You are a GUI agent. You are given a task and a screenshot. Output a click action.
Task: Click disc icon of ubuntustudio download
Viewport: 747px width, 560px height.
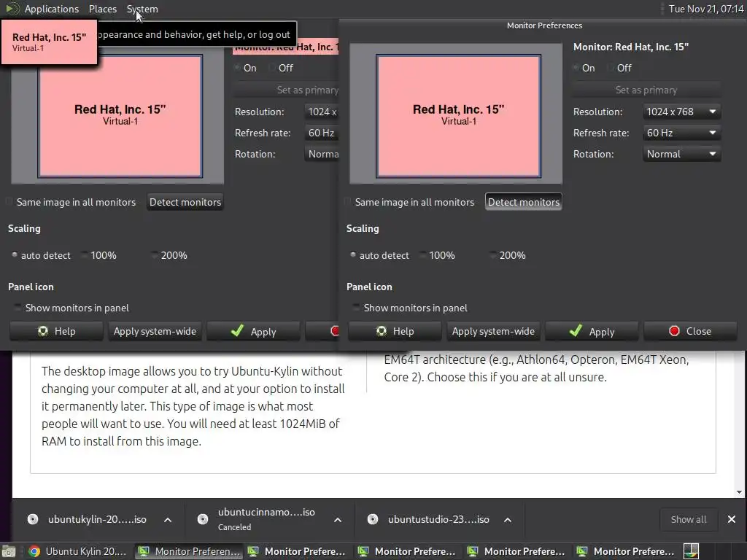coord(373,519)
